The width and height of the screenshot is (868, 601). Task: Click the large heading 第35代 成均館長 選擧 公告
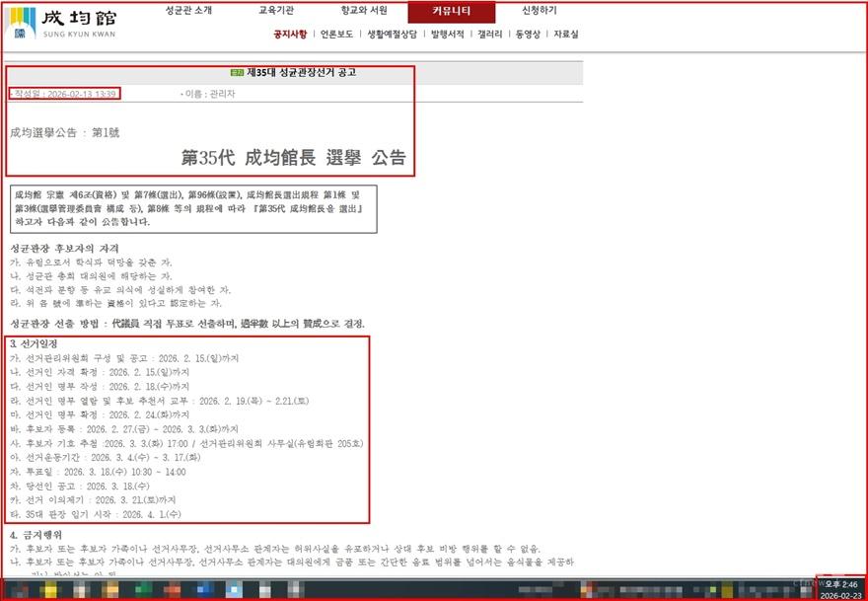[293, 158]
